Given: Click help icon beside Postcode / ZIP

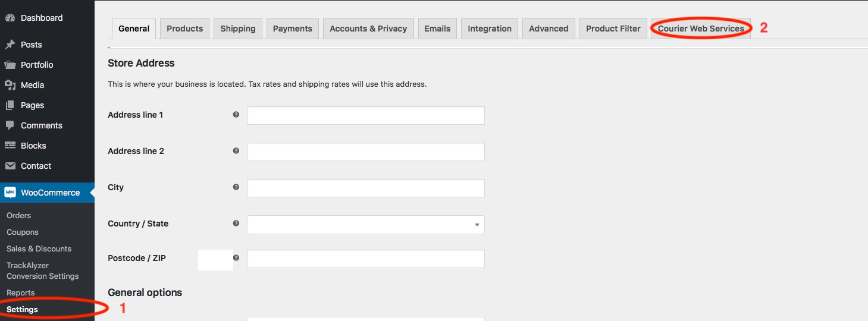Looking at the screenshot, I should tap(236, 258).
